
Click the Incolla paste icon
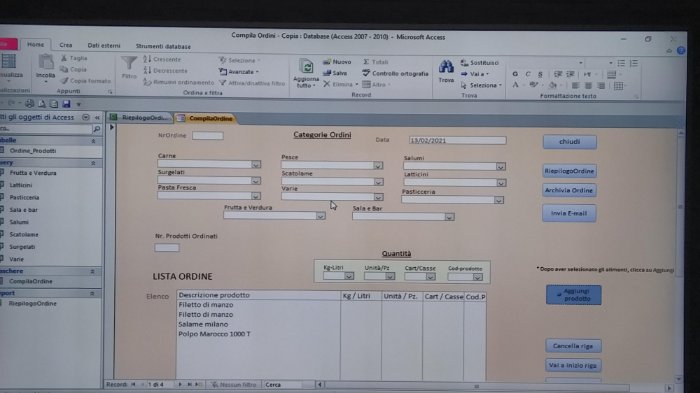(x=46, y=63)
